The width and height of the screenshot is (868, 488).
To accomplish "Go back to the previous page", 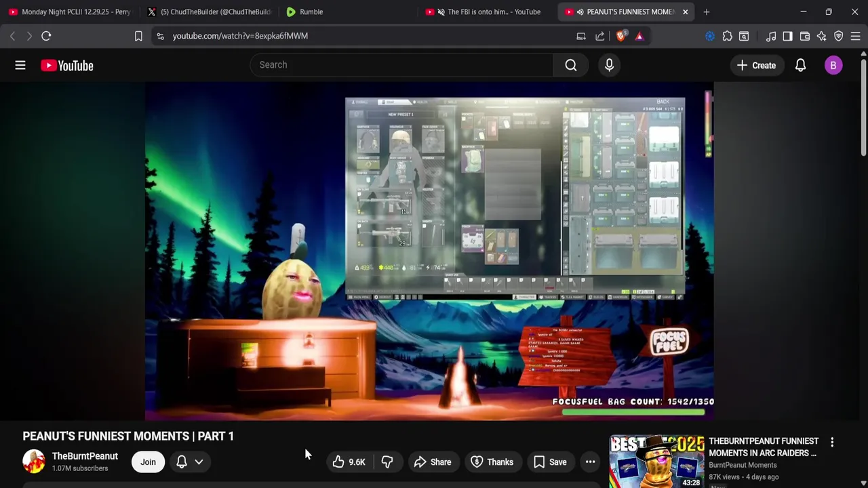I will pyautogui.click(x=12, y=36).
